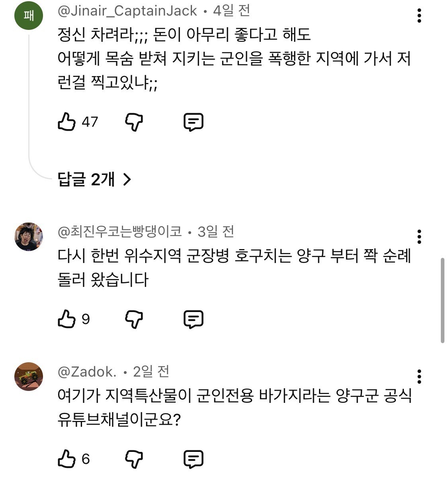Click the chevron next to 답글 2개
Screen dimensions: 448x481
[x=127, y=179]
